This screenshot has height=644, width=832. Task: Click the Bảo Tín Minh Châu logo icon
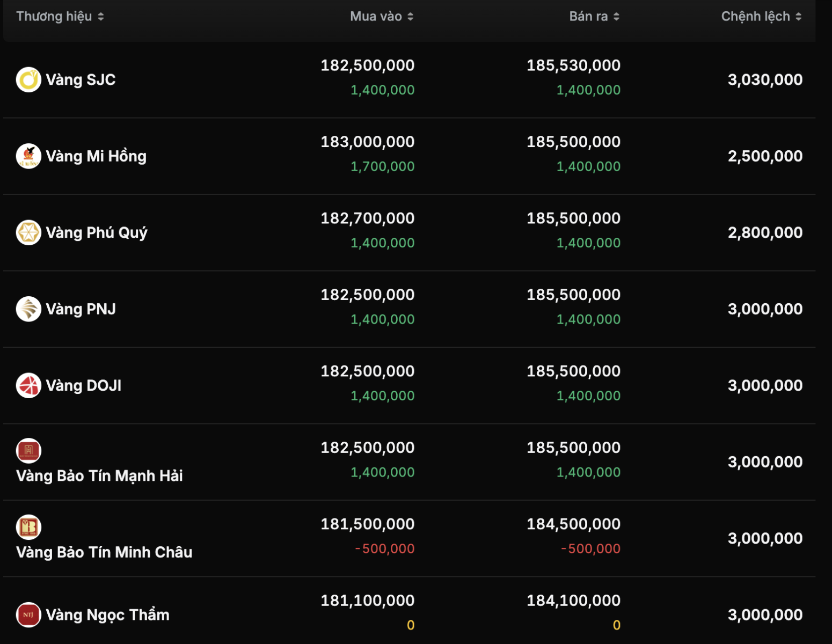point(28,527)
